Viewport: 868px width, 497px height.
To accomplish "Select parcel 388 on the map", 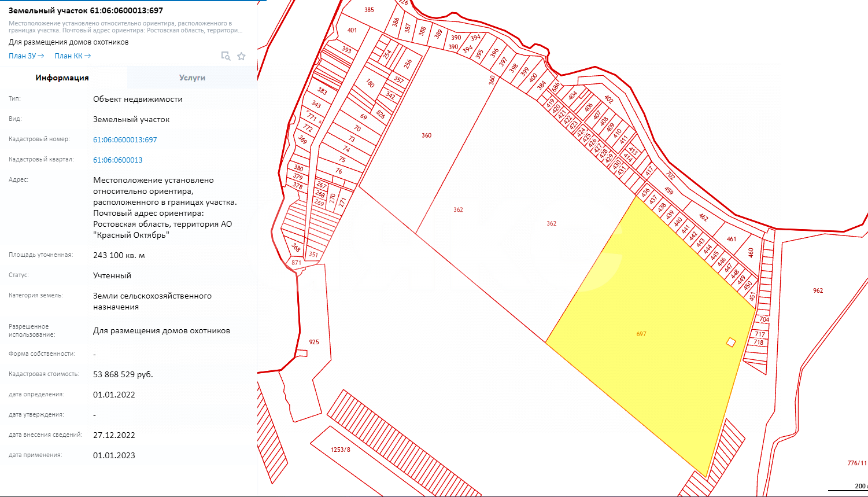I will coord(422,30).
